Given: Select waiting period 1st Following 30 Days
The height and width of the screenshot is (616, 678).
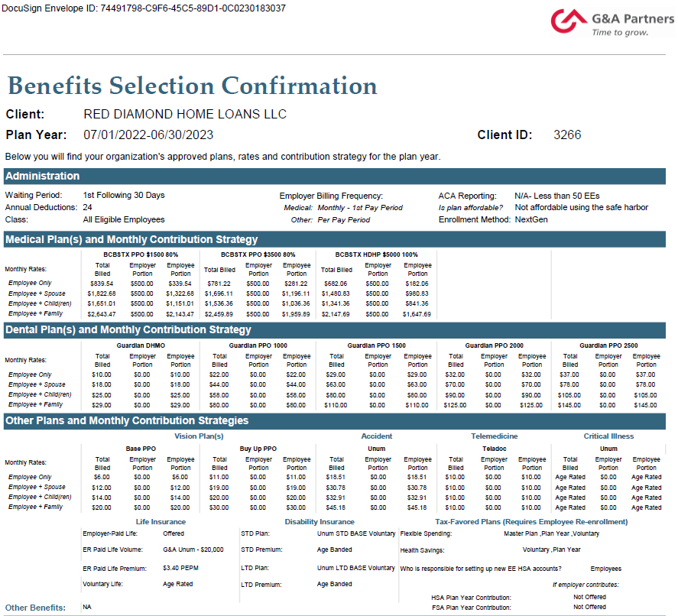Looking at the screenshot, I should pyautogui.click(x=124, y=195).
